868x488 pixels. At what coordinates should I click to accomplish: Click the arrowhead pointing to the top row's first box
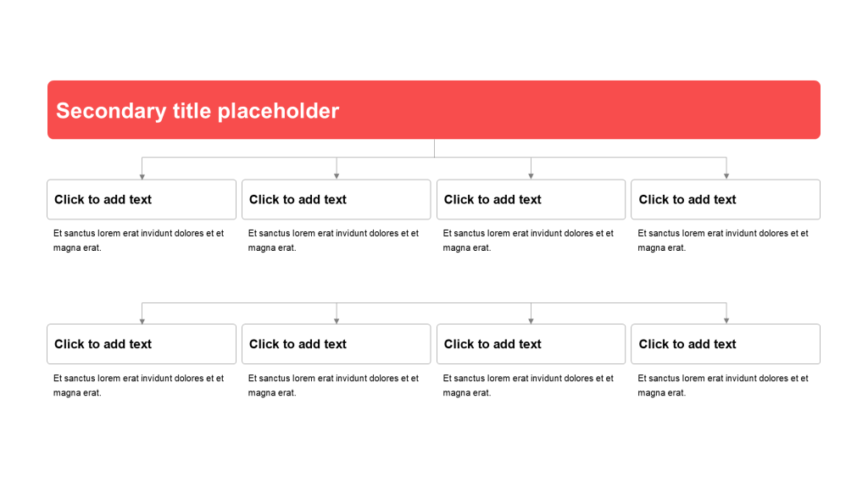click(x=142, y=176)
